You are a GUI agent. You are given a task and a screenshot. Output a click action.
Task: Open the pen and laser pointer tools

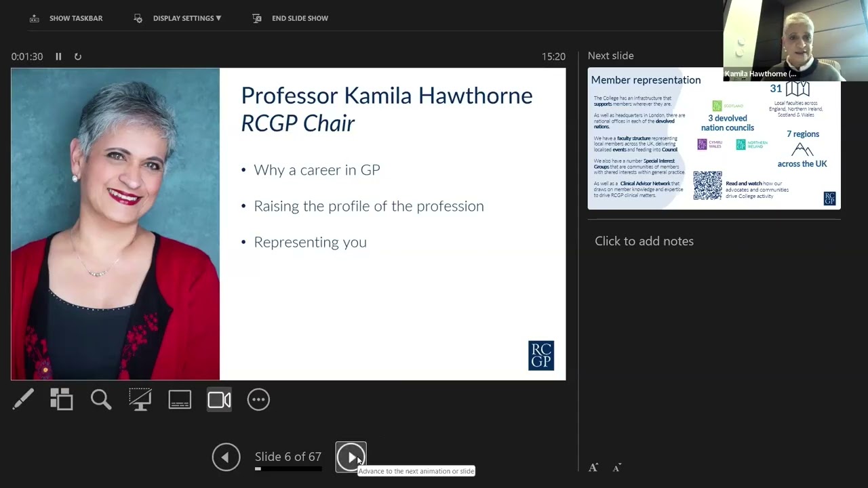pyautogui.click(x=22, y=399)
